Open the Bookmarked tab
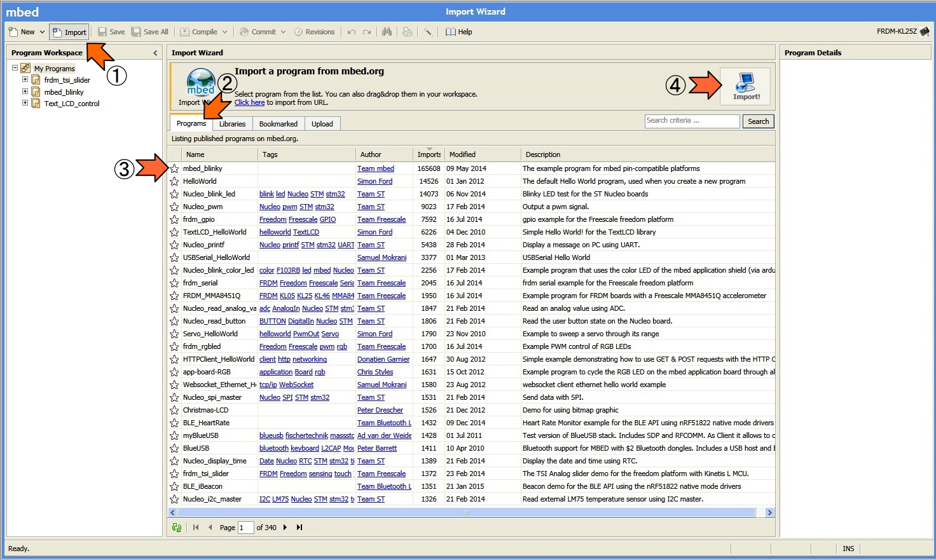Image resolution: width=936 pixels, height=560 pixels. [279, 124]
